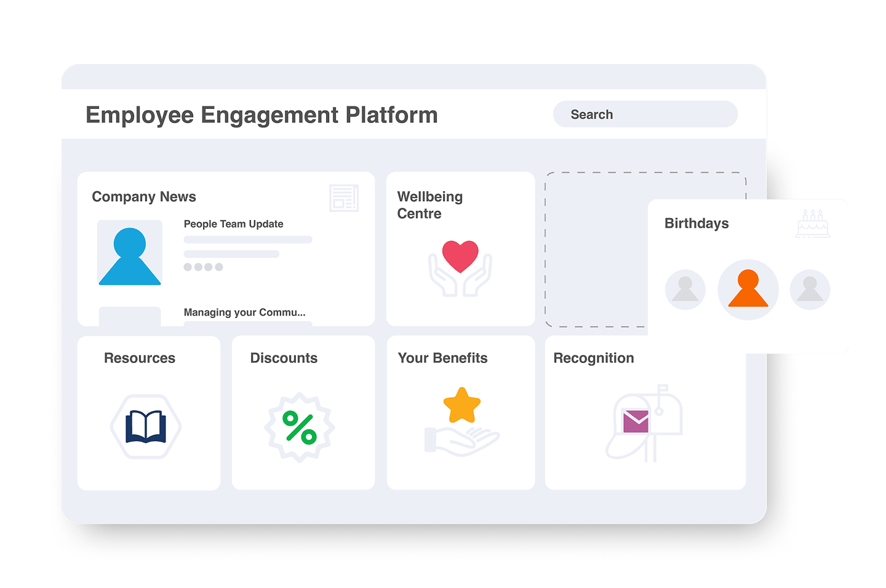
Task: Open the People Team Update article
Action: point(233,224)
